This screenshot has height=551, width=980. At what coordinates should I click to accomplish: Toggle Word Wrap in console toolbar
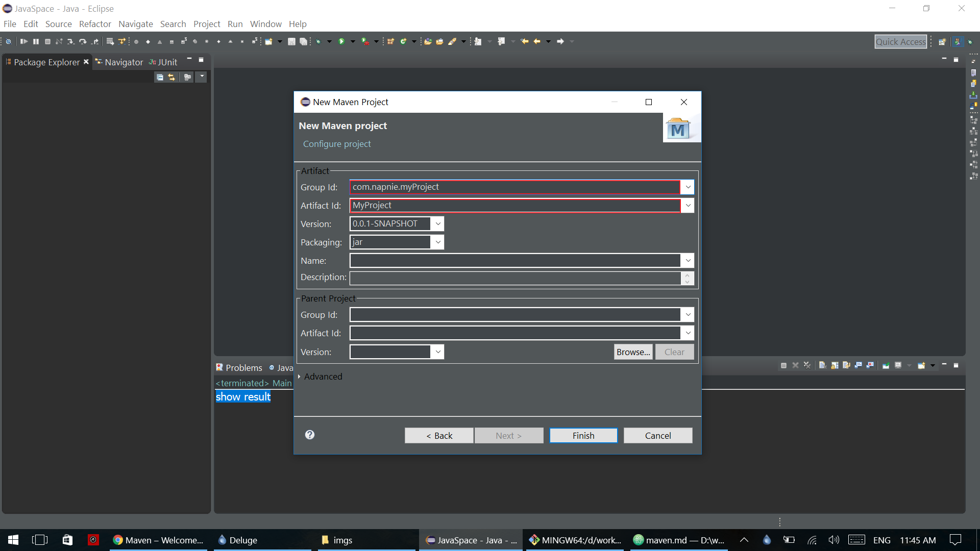point(846,365)
